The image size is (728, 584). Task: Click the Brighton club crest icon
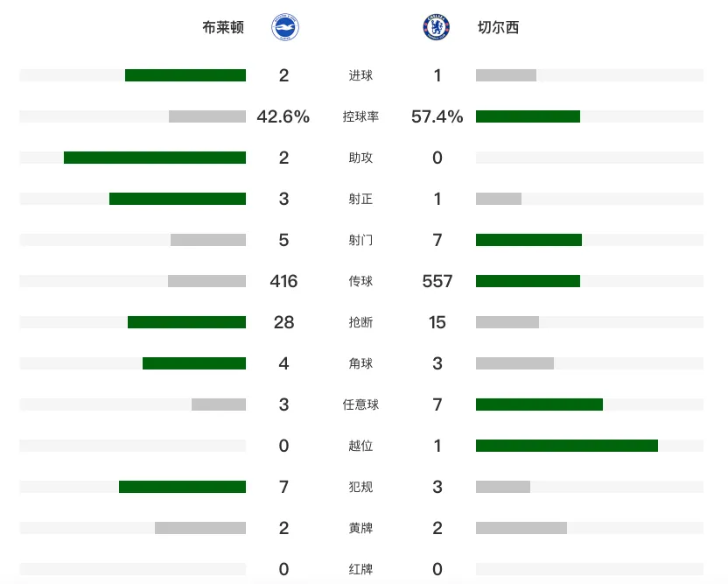[x=284, y=27]
